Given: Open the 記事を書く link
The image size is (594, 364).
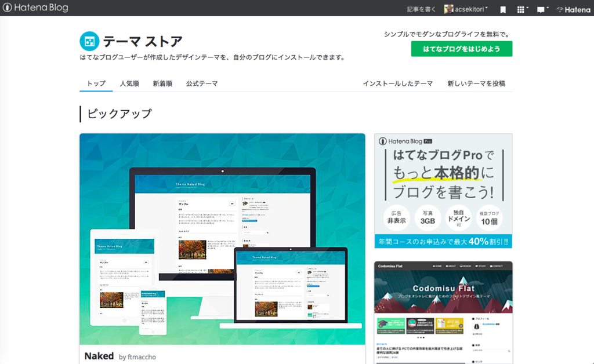Looking at the screenshot, I should pos(421,9).
